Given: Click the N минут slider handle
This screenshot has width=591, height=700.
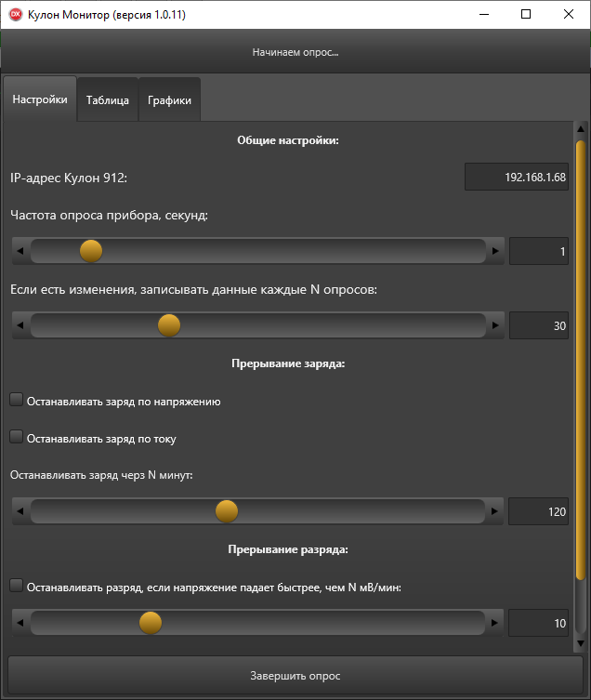Looking at the screenshot, I should click(227, 511).
